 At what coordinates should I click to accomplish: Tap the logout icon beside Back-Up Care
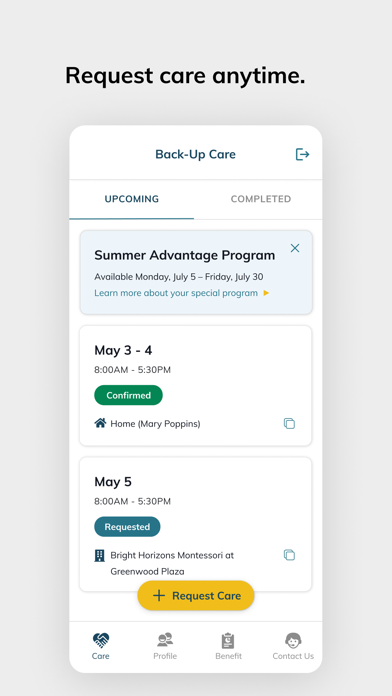(302, 154)
